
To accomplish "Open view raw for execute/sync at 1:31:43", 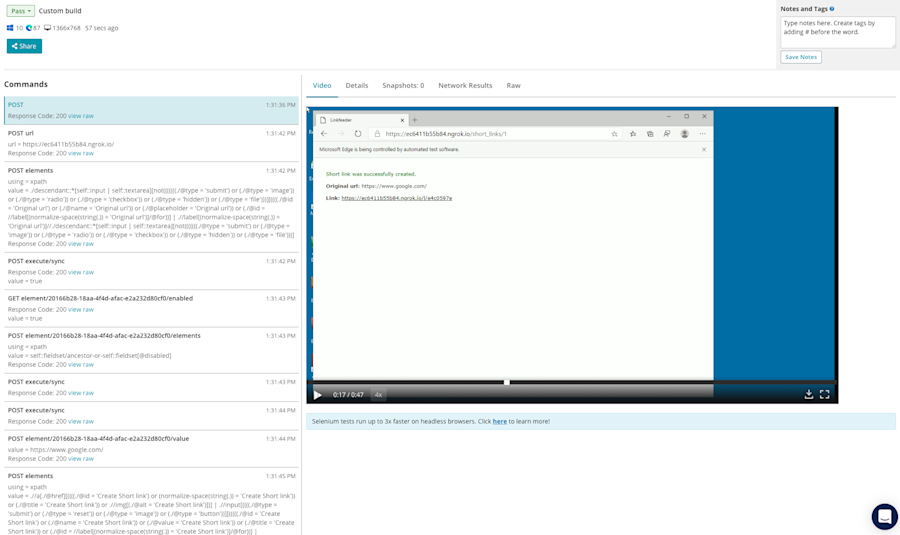I will pyautogui.click(x=81, y=393).
